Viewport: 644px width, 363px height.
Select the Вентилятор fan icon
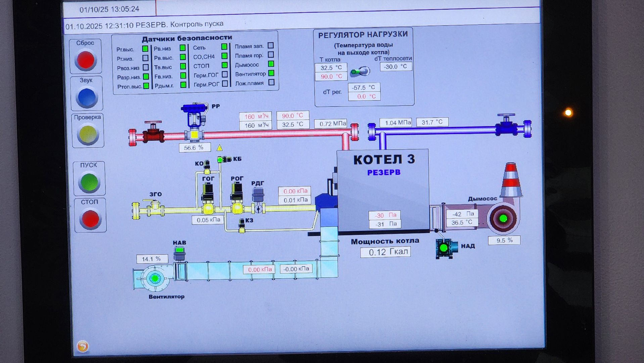pos(155,278)
